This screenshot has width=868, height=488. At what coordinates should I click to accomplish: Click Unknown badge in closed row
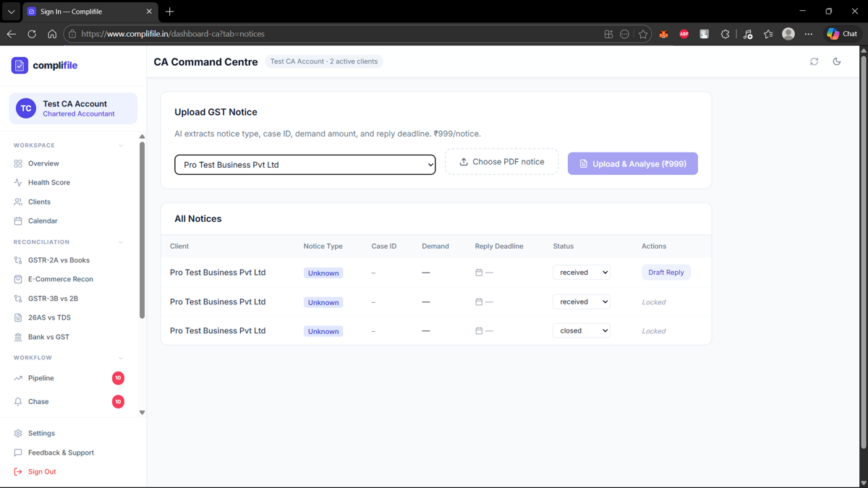tap(323, 331)
